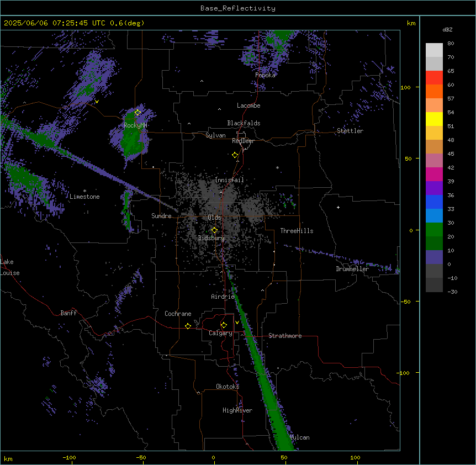Click the Limestone map label
Screen dimensions: 476x465
pos(84,197)
